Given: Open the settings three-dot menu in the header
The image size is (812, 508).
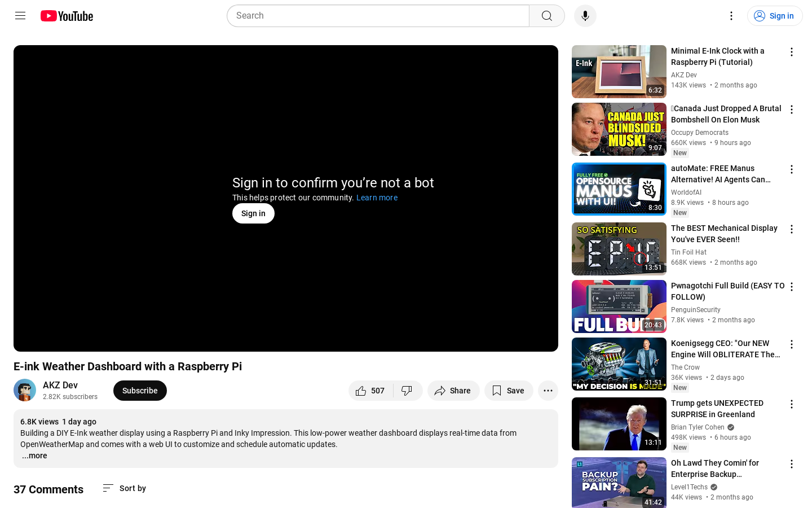Looking at the screenshot, I should (x=731, y=16).
